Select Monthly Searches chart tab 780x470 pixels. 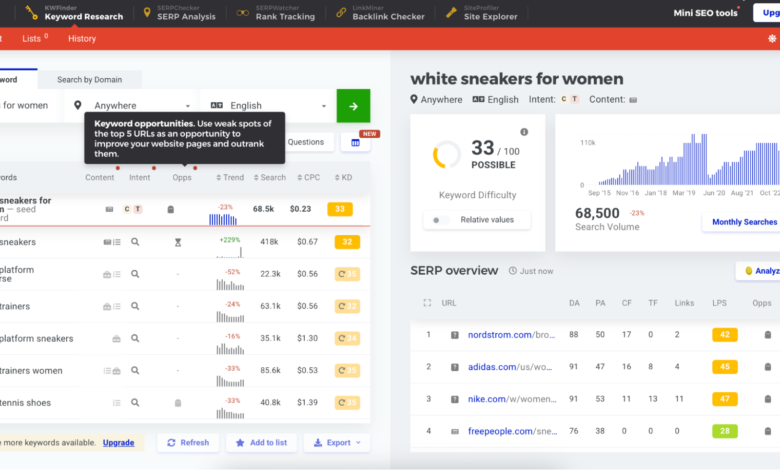(x=744, y=222)
